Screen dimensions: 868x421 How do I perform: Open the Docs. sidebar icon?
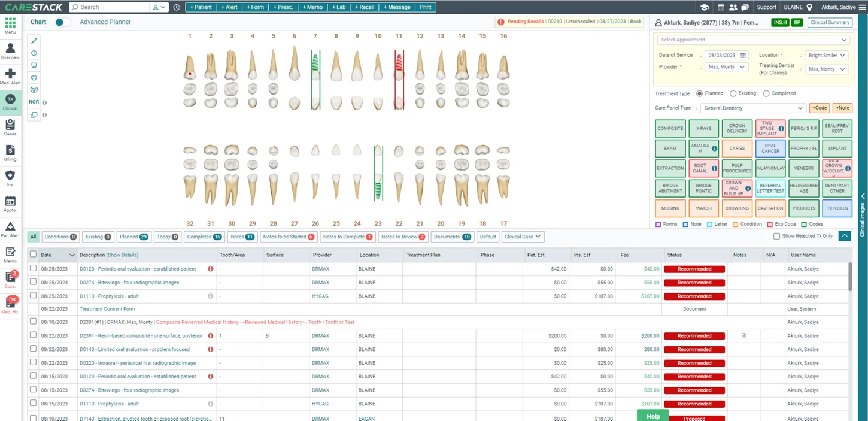[10, 280]
